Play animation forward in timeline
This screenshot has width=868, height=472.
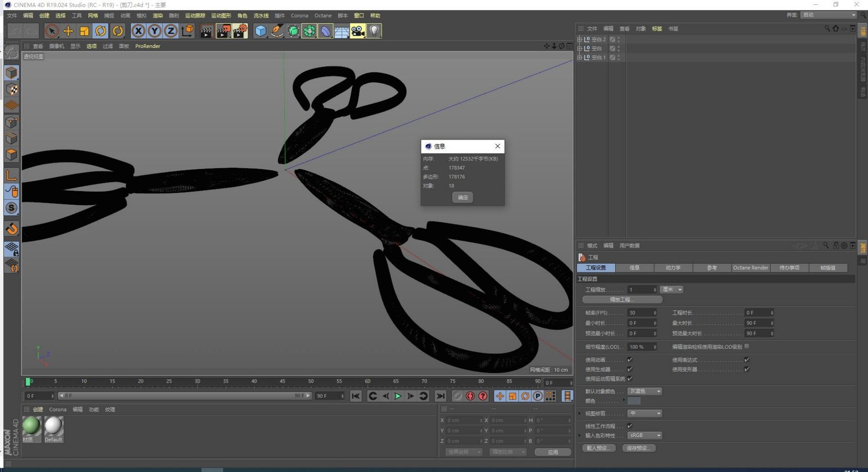click(x=398, y=396)
